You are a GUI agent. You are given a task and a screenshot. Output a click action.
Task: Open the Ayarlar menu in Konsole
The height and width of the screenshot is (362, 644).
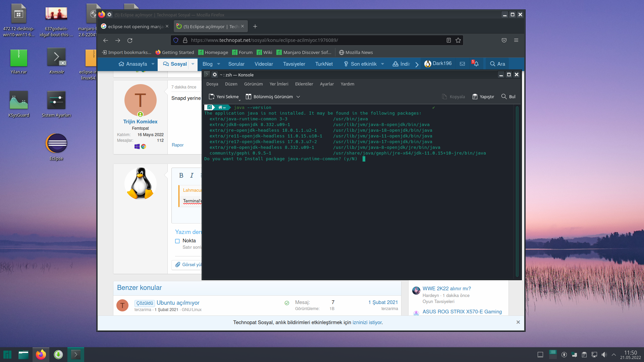point(326,84)
